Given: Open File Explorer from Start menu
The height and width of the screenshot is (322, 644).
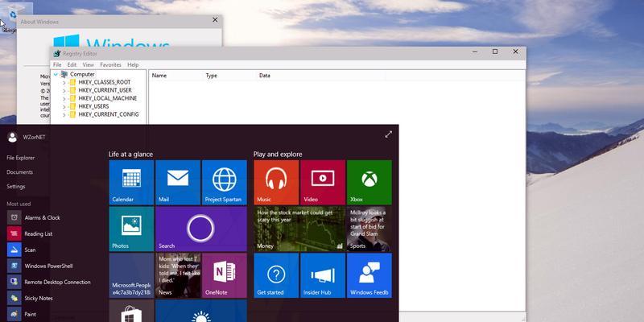Looking at the screenshot, I should (21, 158).
